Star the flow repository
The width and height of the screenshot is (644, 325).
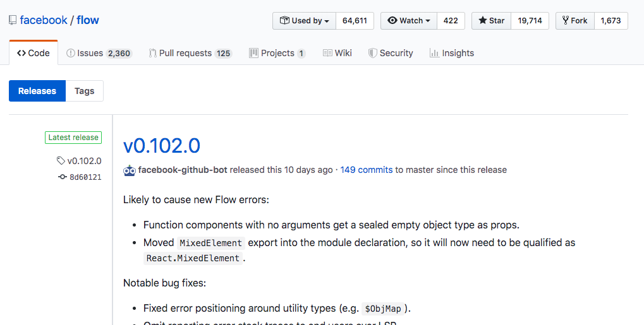[x=491, y=21]
